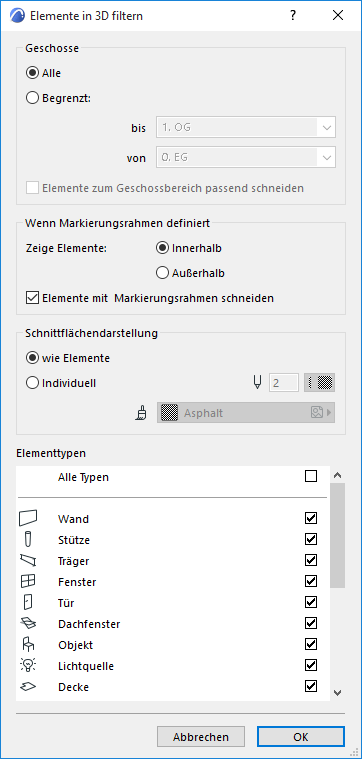Click the Objekt chair icon
Viewport: 362px width, 759px height.
click(28, 645)
